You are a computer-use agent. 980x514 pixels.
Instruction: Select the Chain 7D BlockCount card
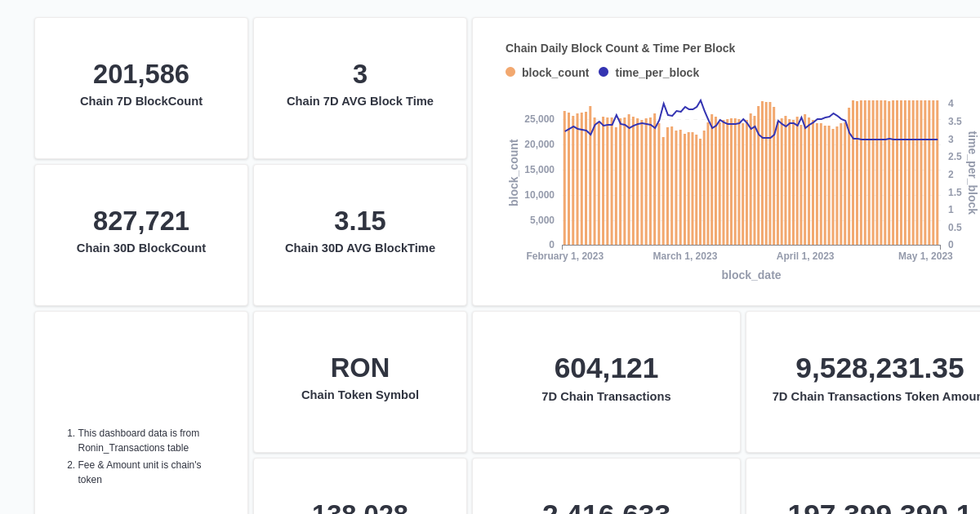141,87
